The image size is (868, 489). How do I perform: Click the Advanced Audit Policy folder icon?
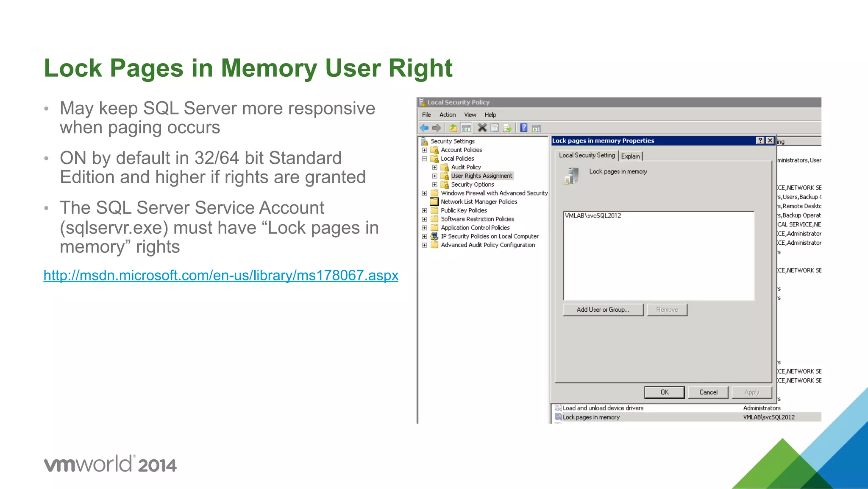(x=434, y=245)
